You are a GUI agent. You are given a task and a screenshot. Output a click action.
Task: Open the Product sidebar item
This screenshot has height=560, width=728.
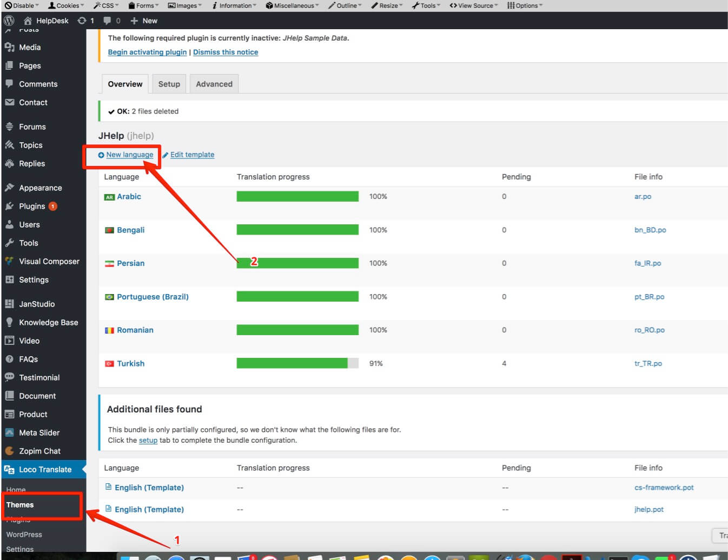tap(33, 414)
